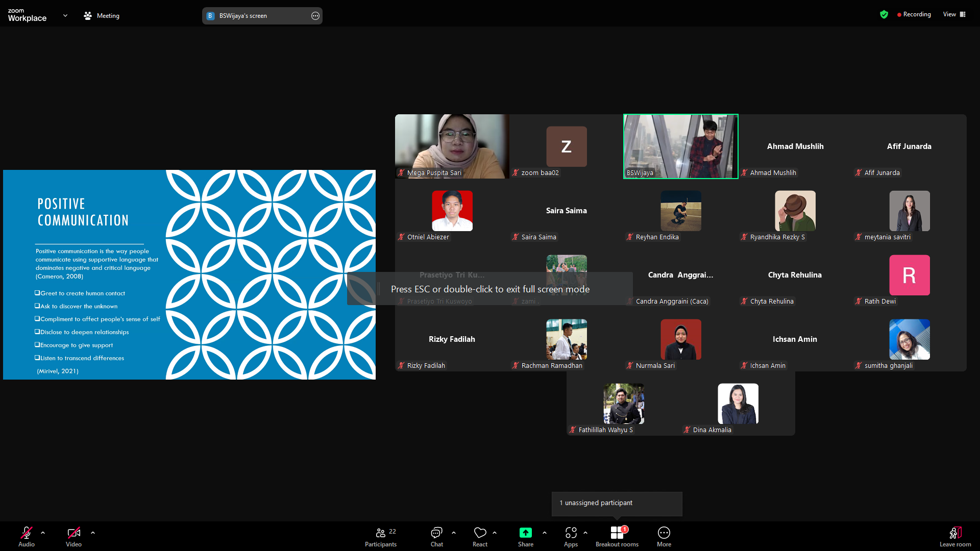Viewport: 980px width, 551px height.
Task: Select the Saira Saima participant tile
Action: pyautogui.click(x=567, y=211)
